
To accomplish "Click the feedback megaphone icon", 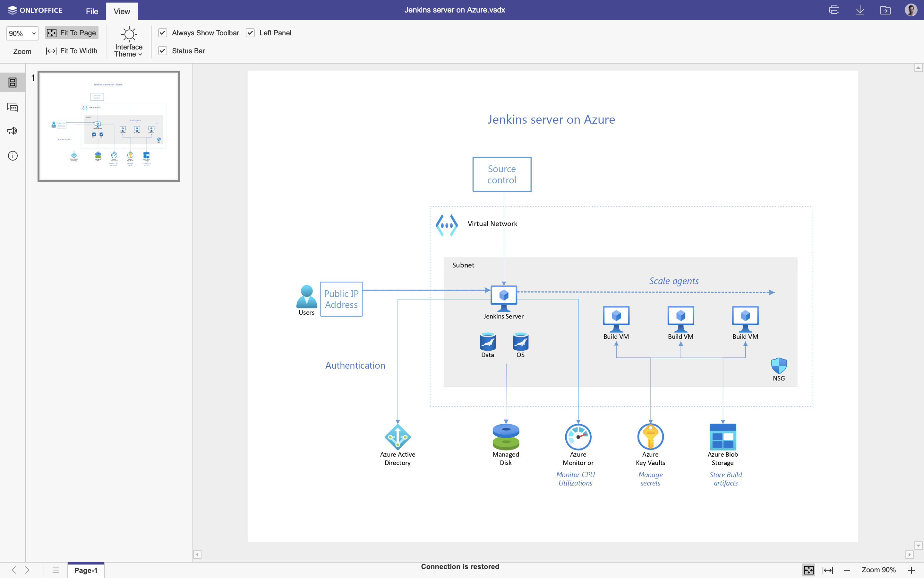I will point(13,131).
